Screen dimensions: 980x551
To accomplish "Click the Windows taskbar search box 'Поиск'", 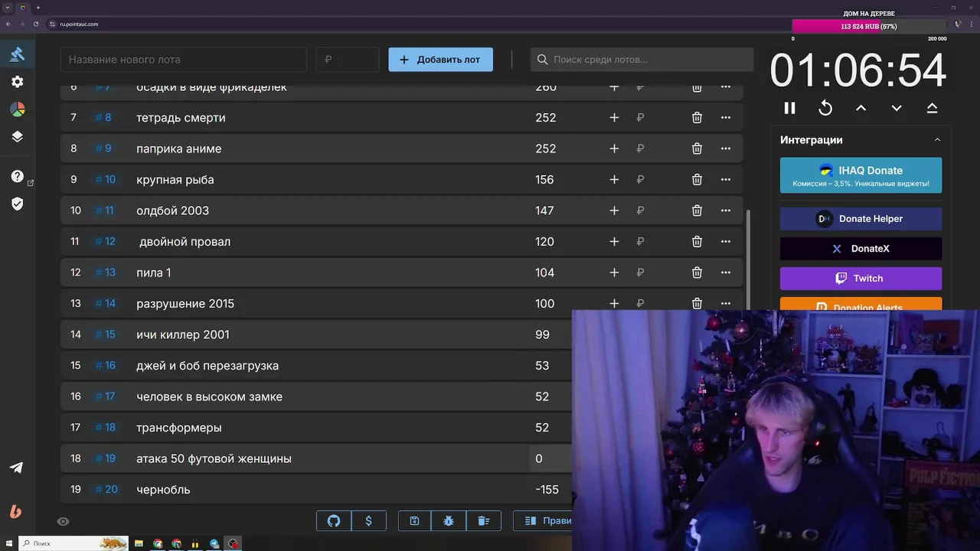I will (x=73, y=543).
